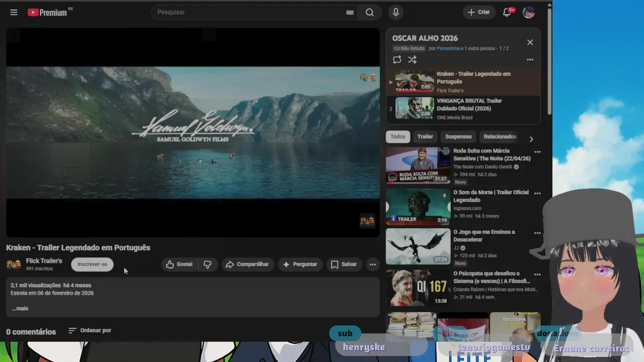This screenshot has height=362, width=644.
Task: Go to YouTube Premium home logo
Action: click(48, 12)
